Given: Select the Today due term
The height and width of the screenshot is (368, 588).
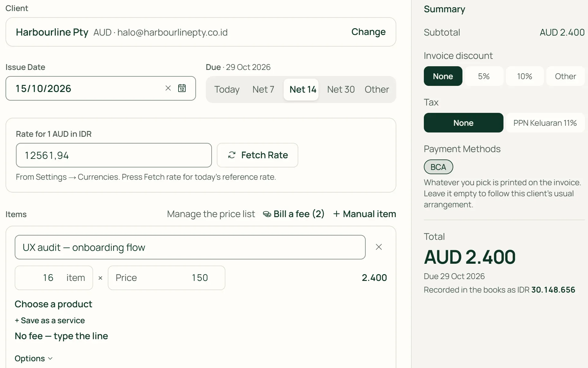Looking at the screenshot, I should [x=227, y=90].
